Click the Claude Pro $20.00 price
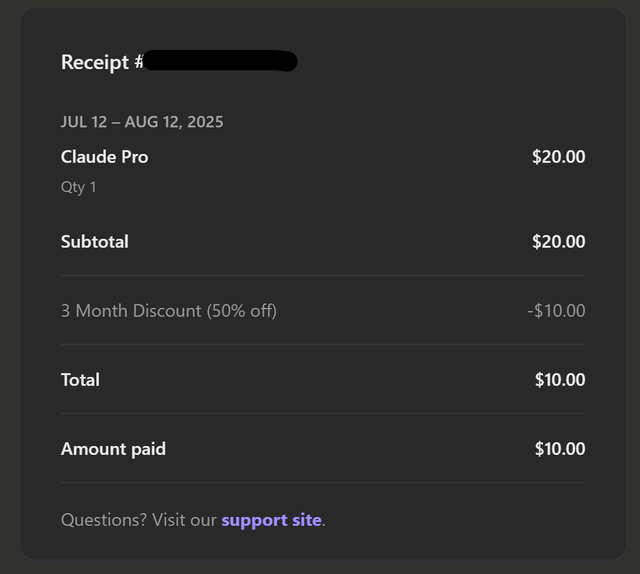The width and height of the screenshot is (640, 574). (x=558, y=157)
